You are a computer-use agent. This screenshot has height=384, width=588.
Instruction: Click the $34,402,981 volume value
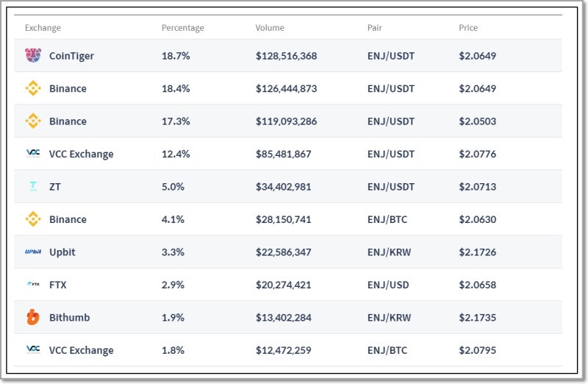click(x=284, y=187)
